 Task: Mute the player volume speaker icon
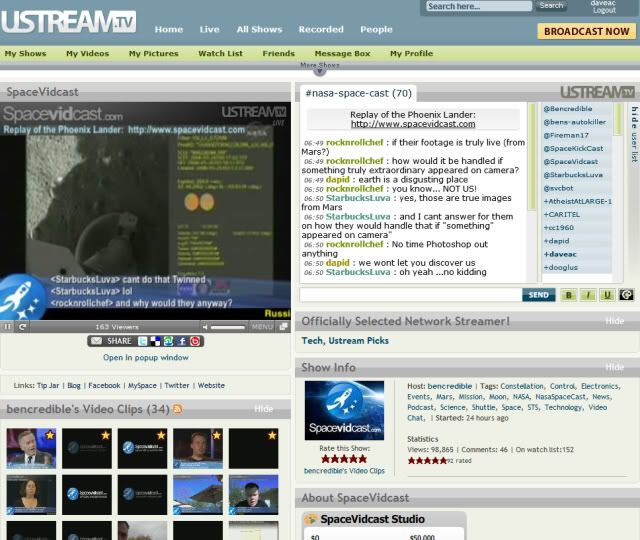pyautogui.click(x=205, y=327)
